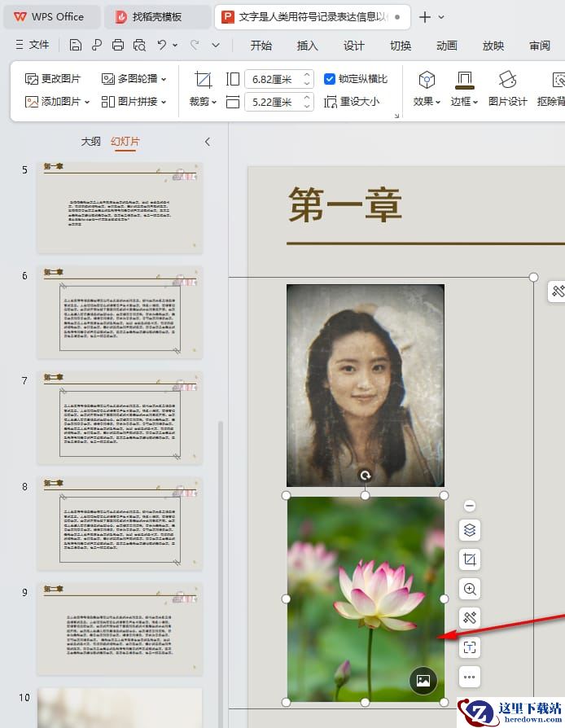This screenshot has height=728, width=565.
Task: Open the WPS Office home tab
Action: click(52, 17)
